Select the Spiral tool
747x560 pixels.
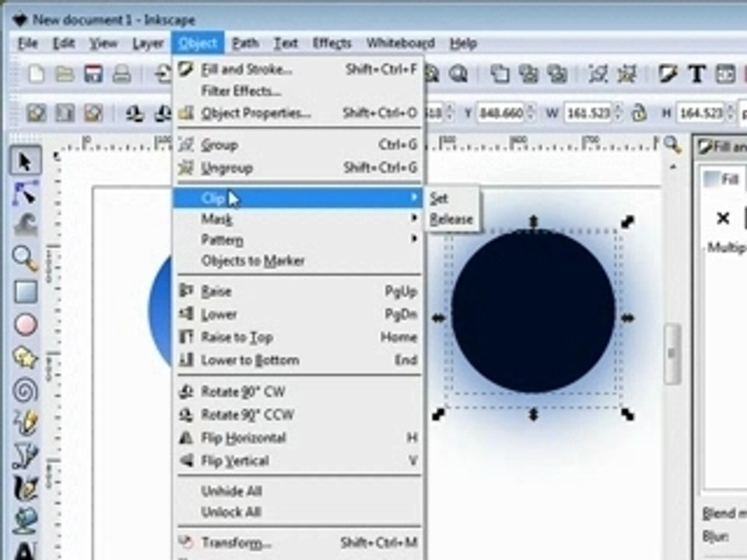coord(25,390)
